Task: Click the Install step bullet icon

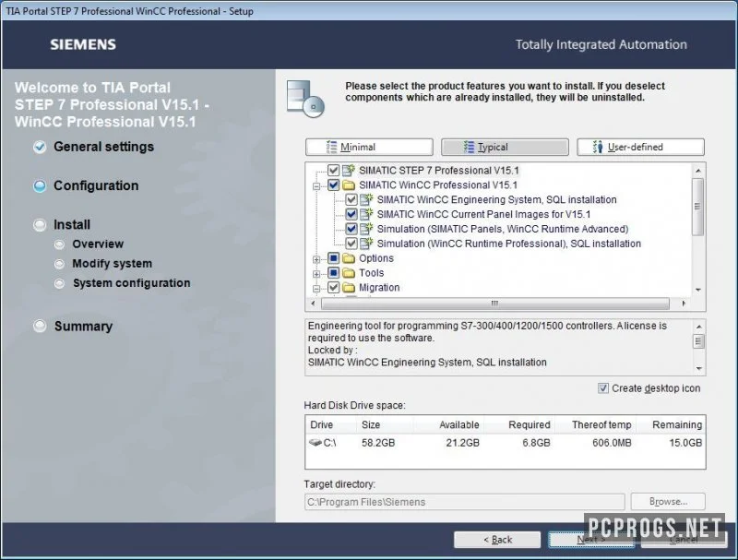Action: coord(40,225)
